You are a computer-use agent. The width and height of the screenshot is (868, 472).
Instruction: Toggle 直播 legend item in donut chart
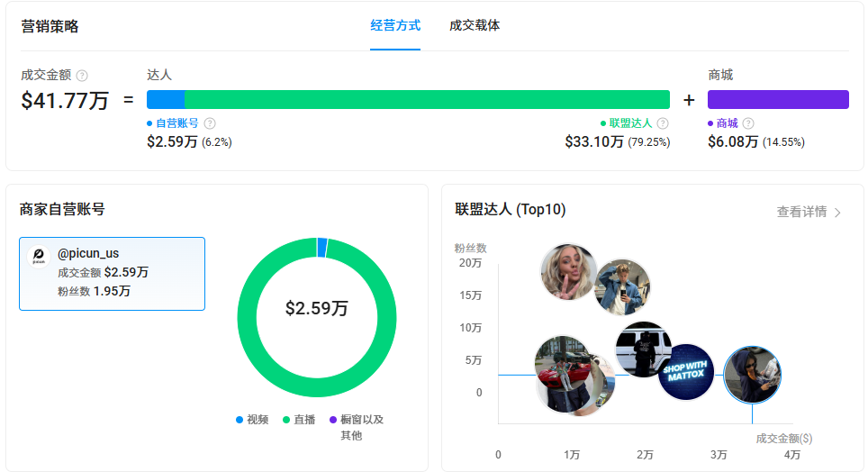299,420
